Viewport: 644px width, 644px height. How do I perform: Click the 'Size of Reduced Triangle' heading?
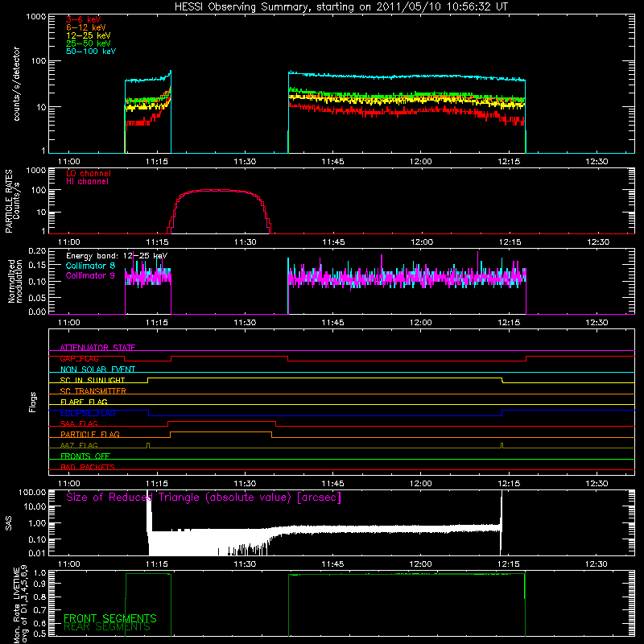(x=204, y=497)
